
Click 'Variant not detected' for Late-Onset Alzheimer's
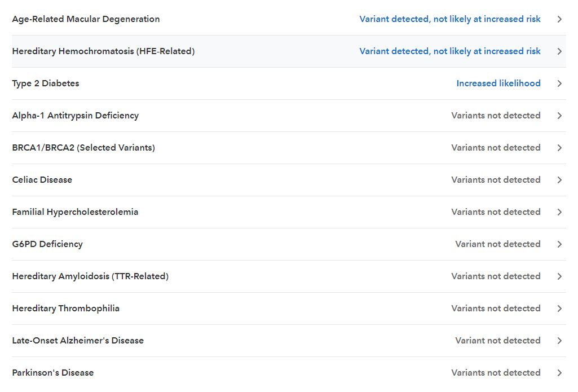(497, 341)
